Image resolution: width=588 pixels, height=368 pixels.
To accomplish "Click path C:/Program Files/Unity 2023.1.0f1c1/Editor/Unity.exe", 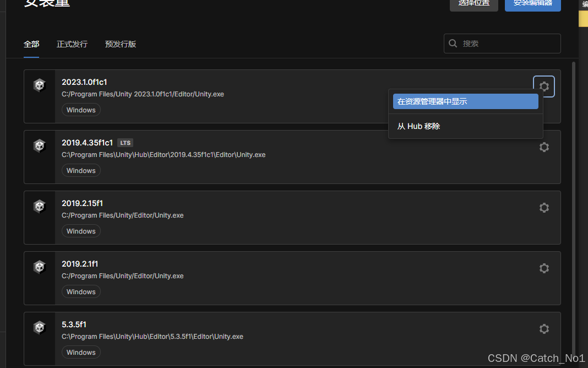I will coord(143,94).
